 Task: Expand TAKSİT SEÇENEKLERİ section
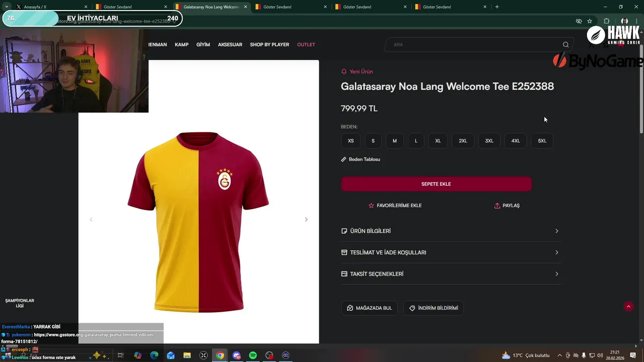(x=451, y=274)
